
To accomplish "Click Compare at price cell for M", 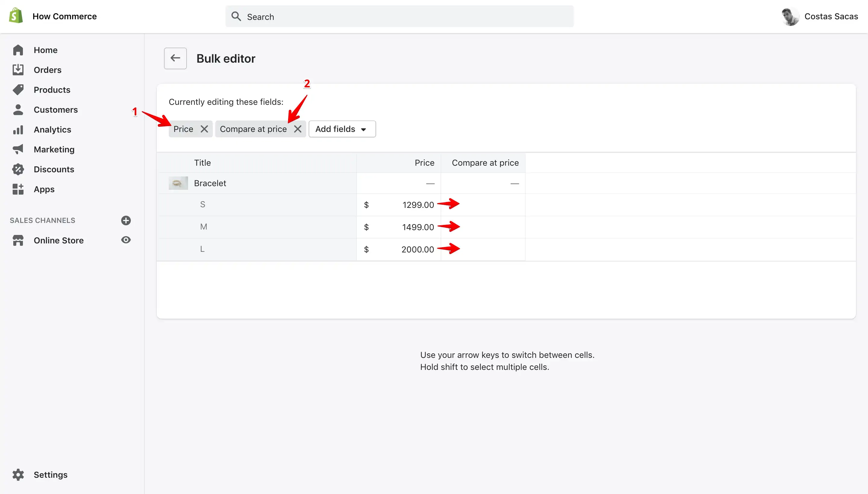I will tap(483, 227).
